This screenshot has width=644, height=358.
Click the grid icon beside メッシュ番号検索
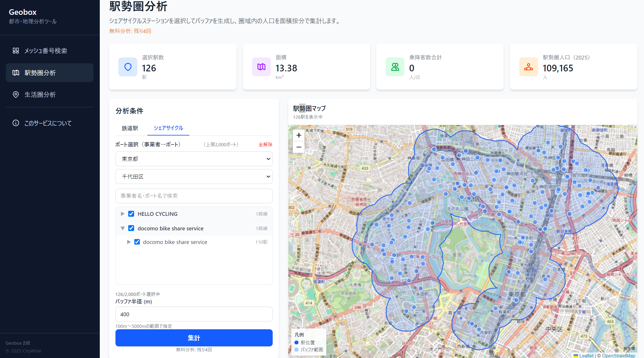coord(16,51)
